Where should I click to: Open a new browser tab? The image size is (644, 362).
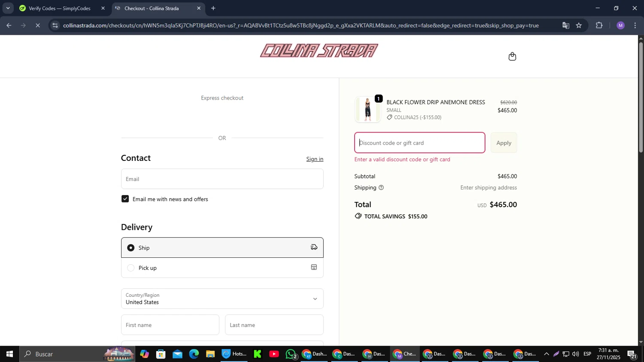point(213,8)
